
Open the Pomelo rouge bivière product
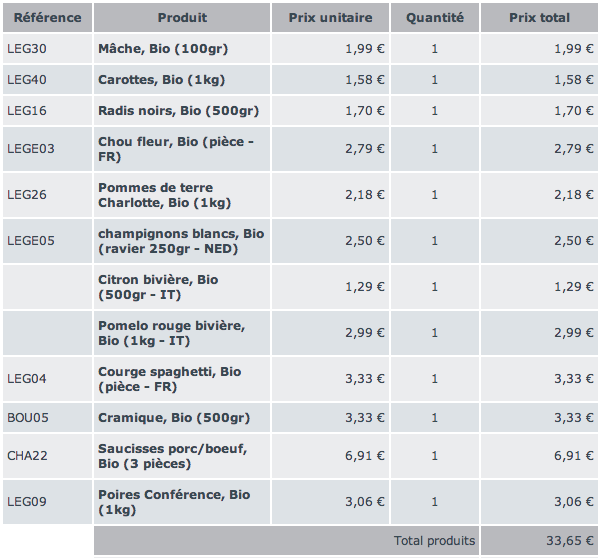click(x=171, y=333)
